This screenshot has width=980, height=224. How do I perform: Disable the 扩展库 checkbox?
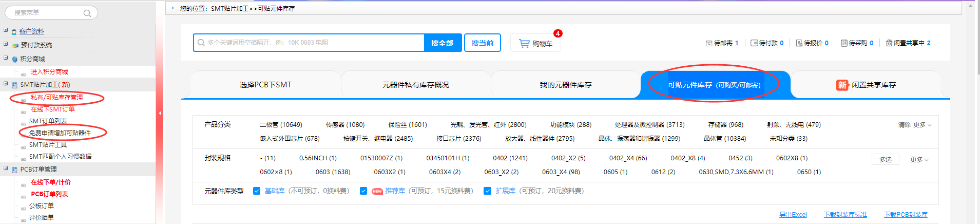point(488,191)
